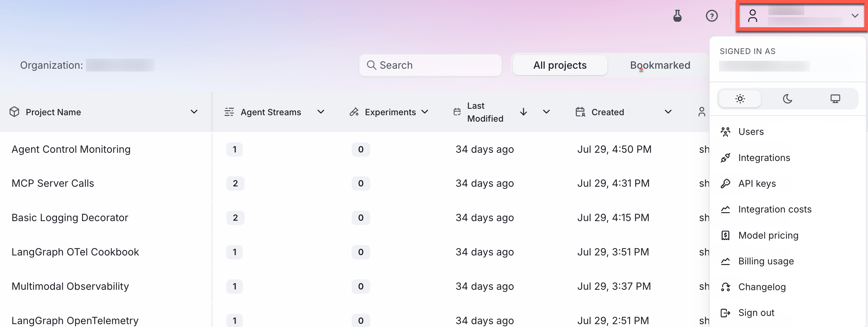Screen dimensions: 868x327
Task: Open the Basic Logging Decorator project
Action: [x=70, y=218]
